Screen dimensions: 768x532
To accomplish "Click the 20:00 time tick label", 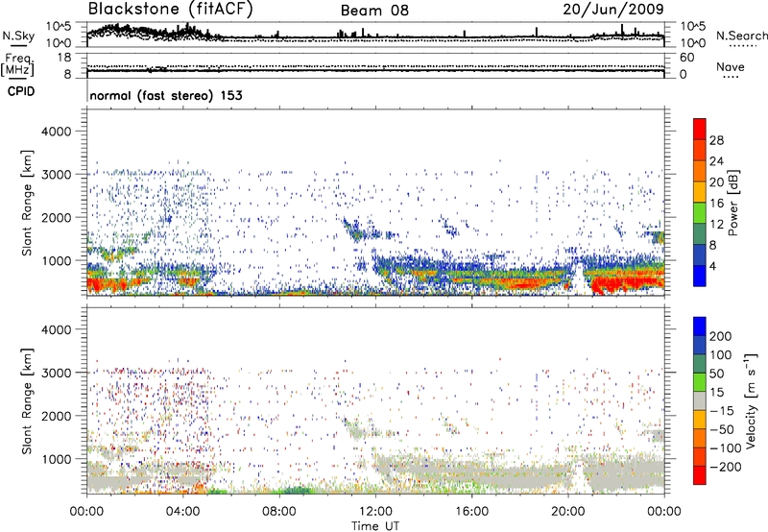I will pyautogui.click(x=568, y=512).
